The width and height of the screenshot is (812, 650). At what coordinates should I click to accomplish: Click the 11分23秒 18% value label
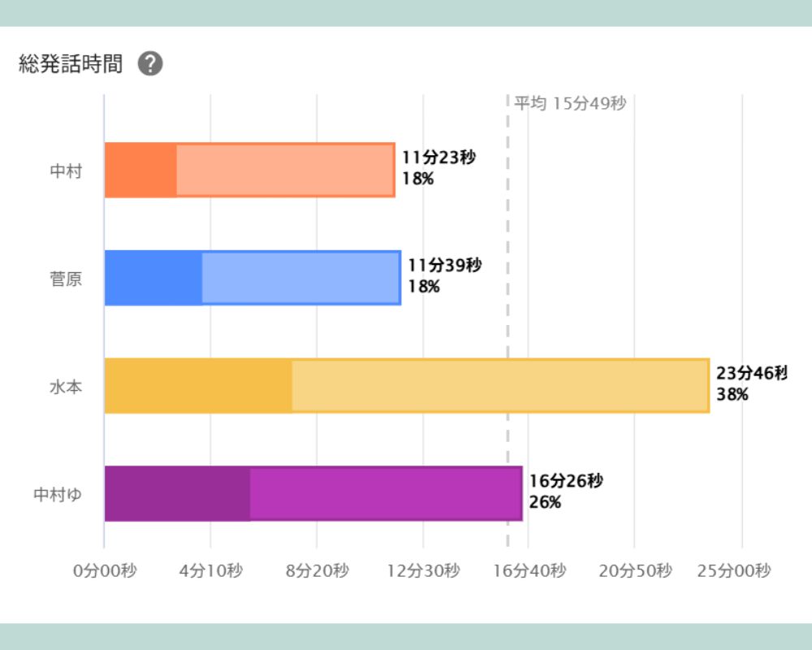(438, 168)
